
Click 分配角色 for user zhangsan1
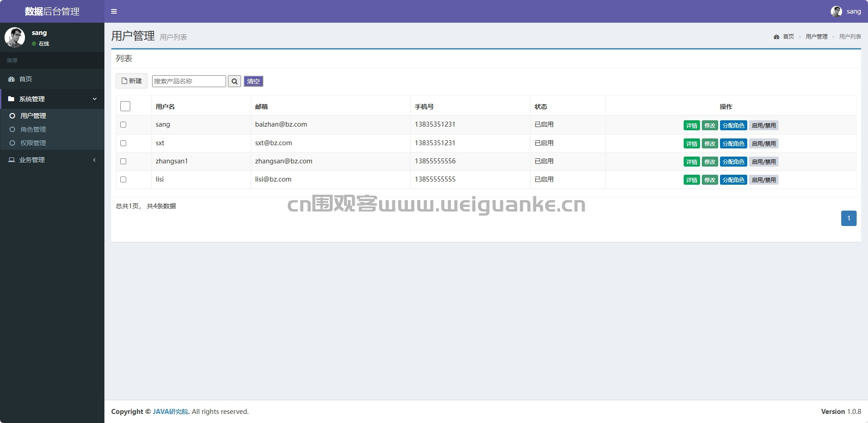point(733,162)
